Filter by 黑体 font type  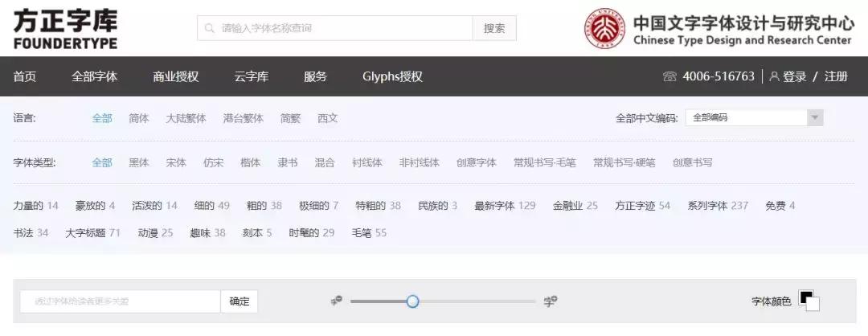tap(139, 162)
